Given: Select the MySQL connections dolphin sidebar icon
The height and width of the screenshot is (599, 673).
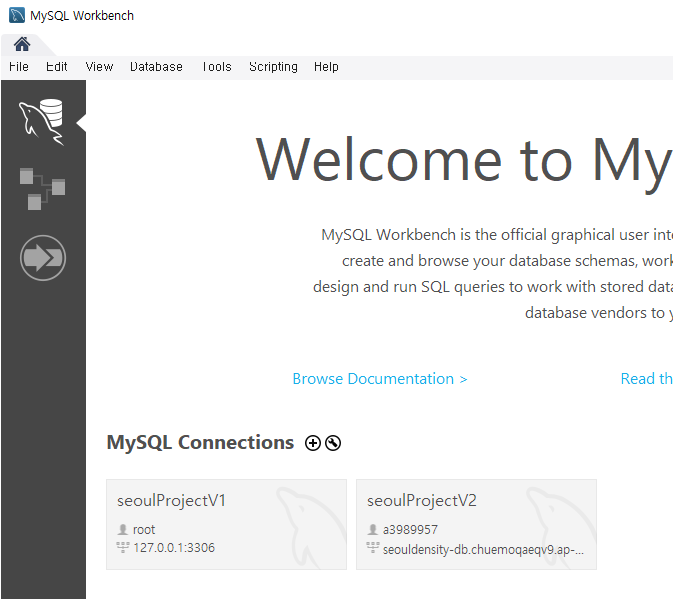Looking at the screenshot, I should click(x=42, y=122).
